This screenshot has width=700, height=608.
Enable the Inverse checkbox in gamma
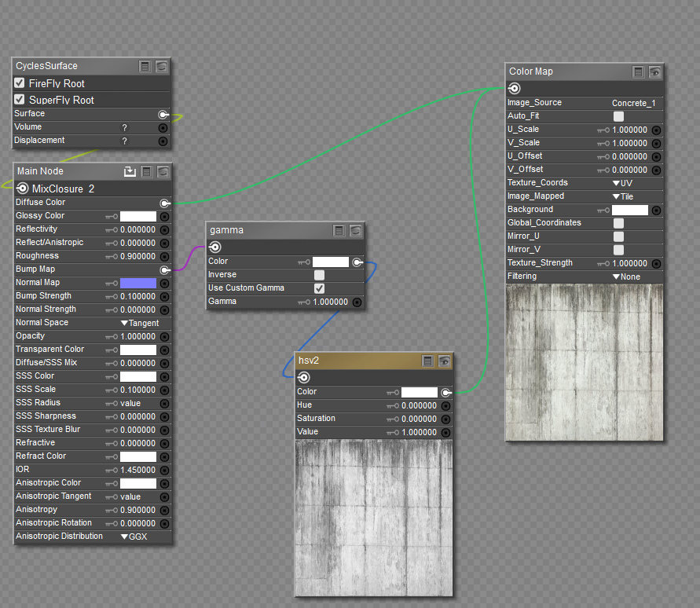[319, 275]
